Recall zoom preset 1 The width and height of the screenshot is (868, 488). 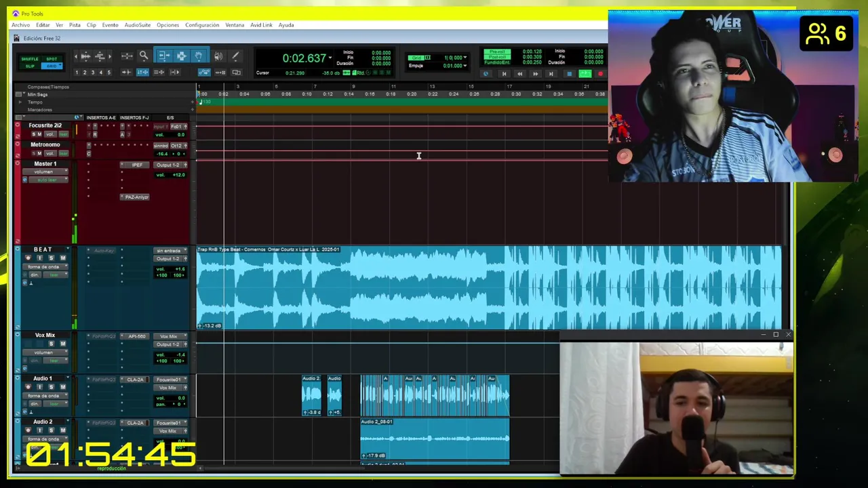tap(77, 73)
